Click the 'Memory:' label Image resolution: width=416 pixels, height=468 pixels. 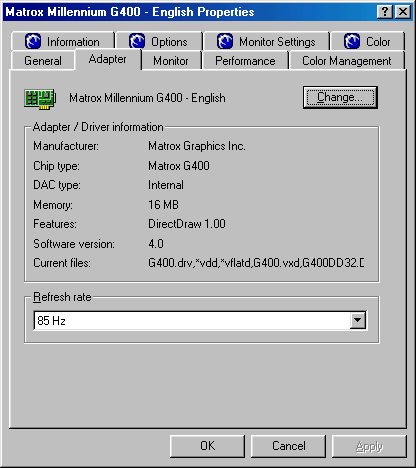click(53, 205)
